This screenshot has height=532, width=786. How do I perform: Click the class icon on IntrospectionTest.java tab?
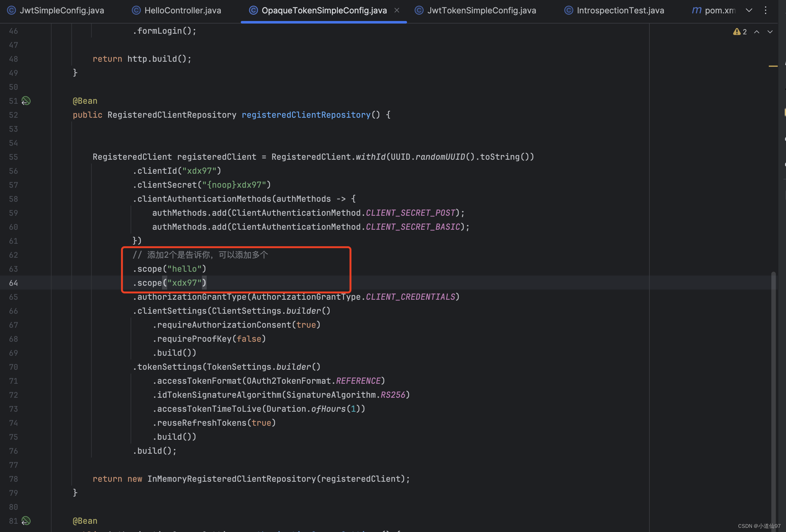pyautogui.click(x=568, y=10)
